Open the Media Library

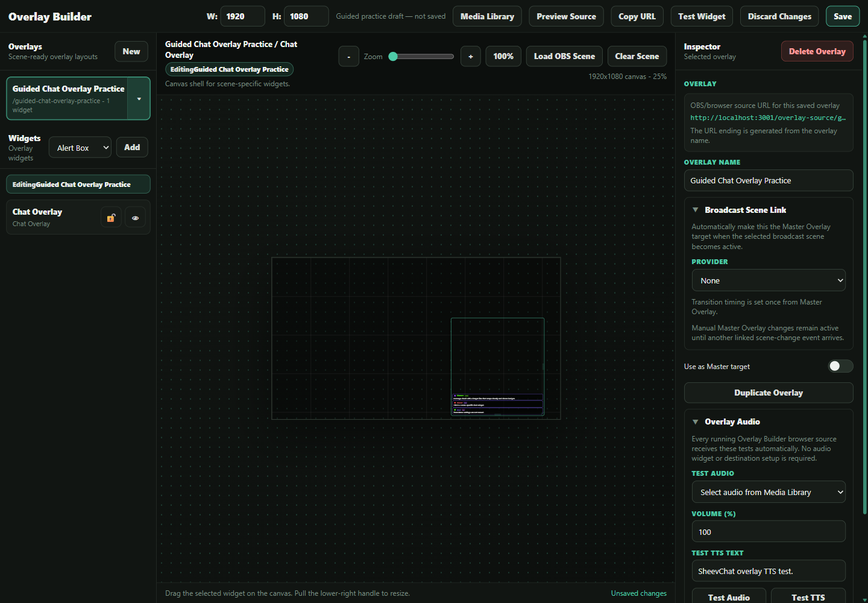click(x=487, y=16)
